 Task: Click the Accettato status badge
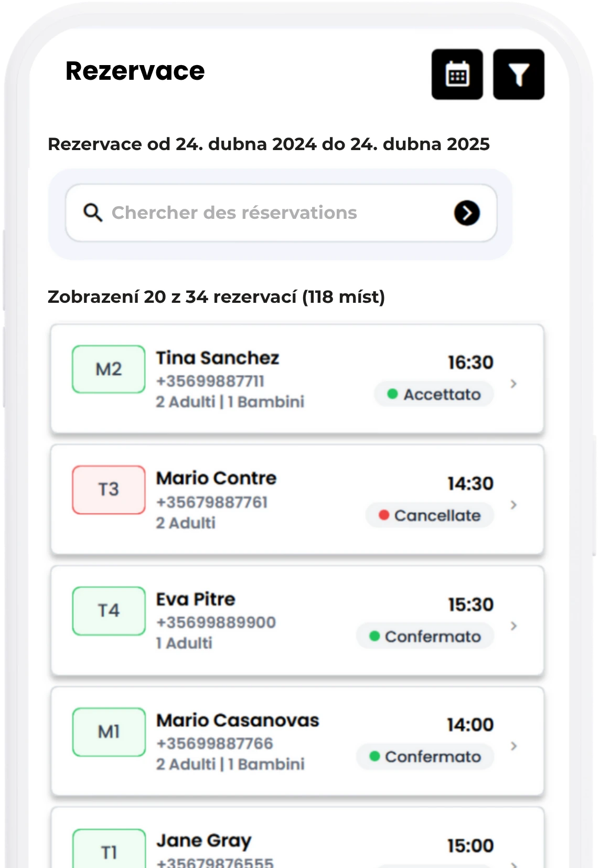(434, 394)
